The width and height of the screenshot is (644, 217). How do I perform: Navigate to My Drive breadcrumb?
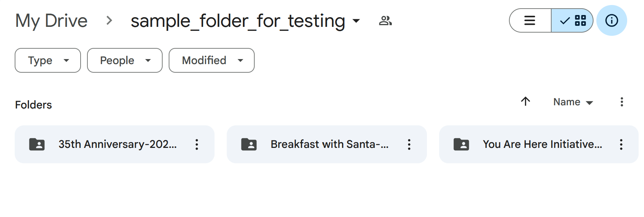click(x=51, y=21)
